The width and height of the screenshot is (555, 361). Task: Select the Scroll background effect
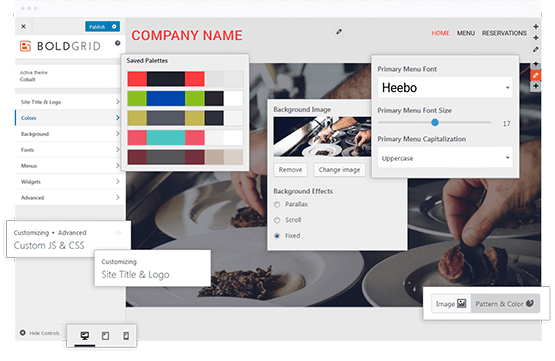(277, 220)
